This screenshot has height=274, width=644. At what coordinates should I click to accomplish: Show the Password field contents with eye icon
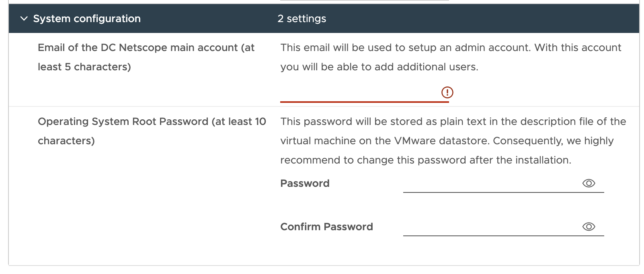(x=589, y=183)
